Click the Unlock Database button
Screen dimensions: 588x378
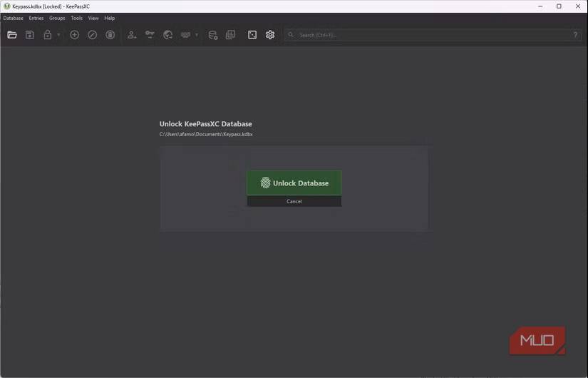click(294, 183)
